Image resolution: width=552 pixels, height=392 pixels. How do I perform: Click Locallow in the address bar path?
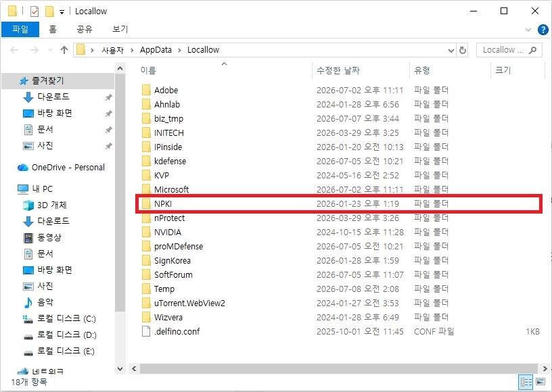pos(203,50)
